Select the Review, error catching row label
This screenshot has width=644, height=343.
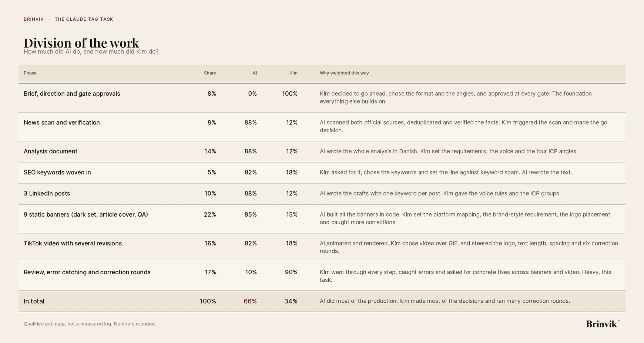[x=87, y=272]
